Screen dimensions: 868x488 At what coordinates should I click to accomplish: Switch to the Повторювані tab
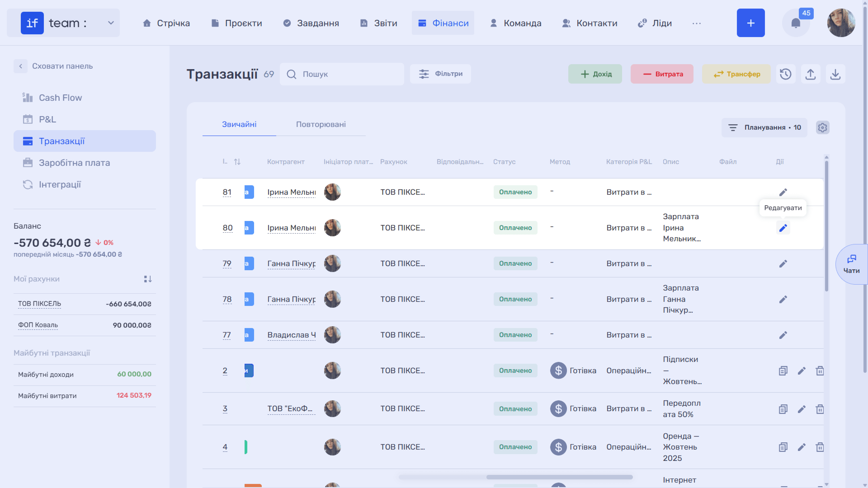coord(321,124)
